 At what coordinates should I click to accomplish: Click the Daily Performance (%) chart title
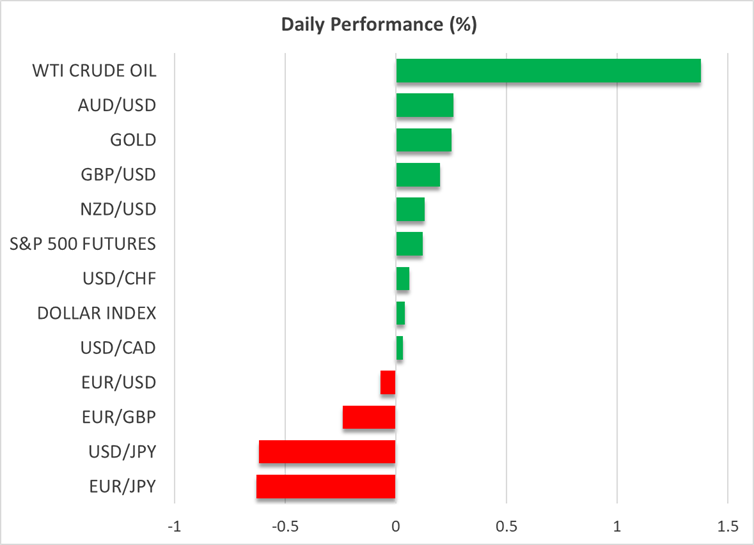pyautogui.click(x=376, y=22)
